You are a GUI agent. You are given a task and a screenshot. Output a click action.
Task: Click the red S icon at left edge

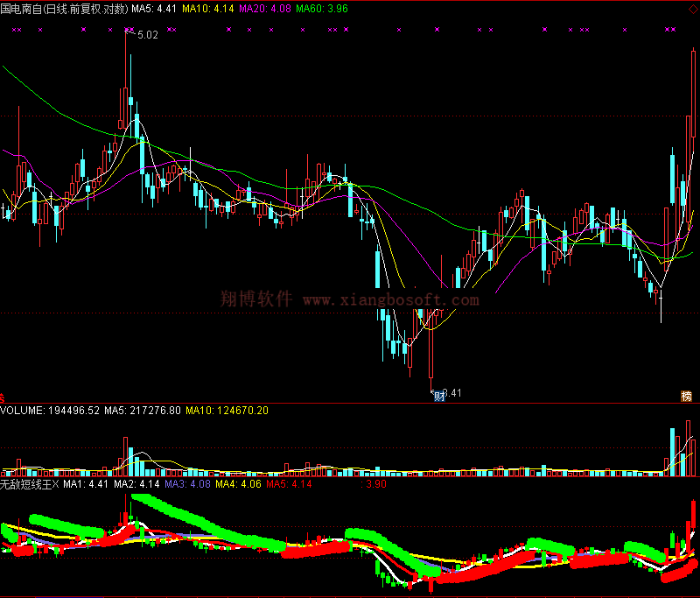[3, 397]
